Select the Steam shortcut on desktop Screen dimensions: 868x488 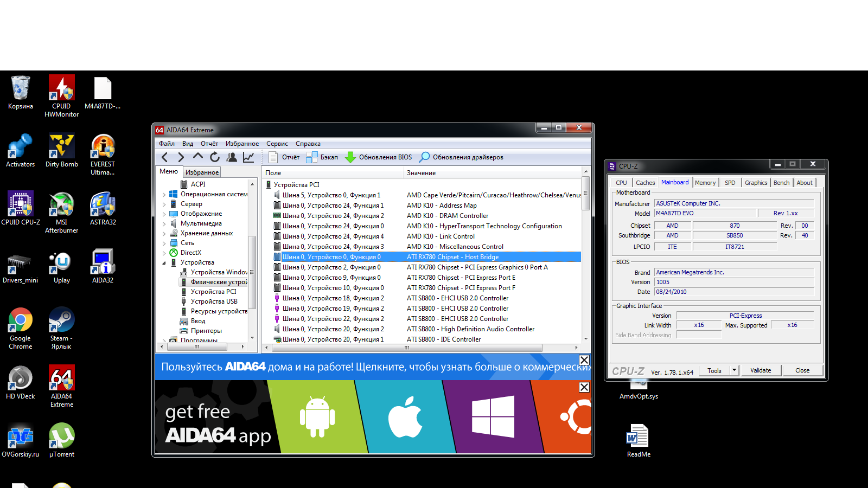[62, 329]
